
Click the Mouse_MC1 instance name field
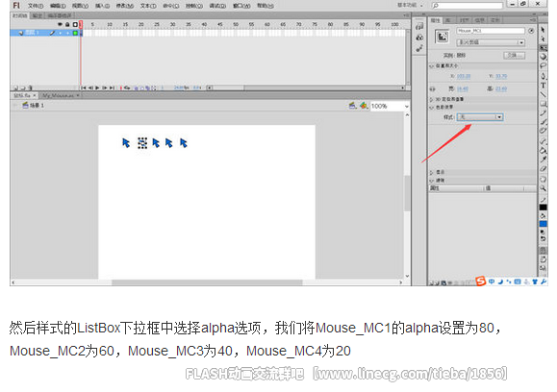[491, 31]
